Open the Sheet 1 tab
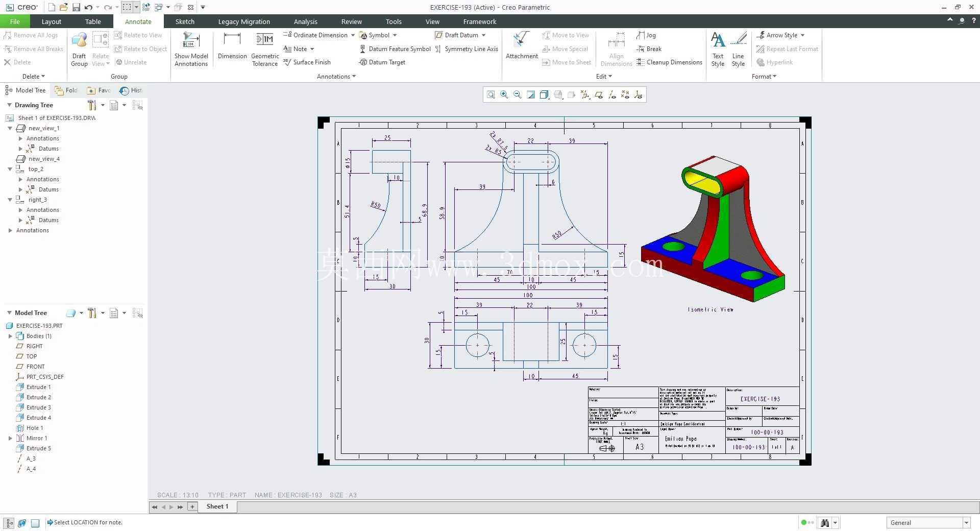Screen dimensions: 980x531 217,506
